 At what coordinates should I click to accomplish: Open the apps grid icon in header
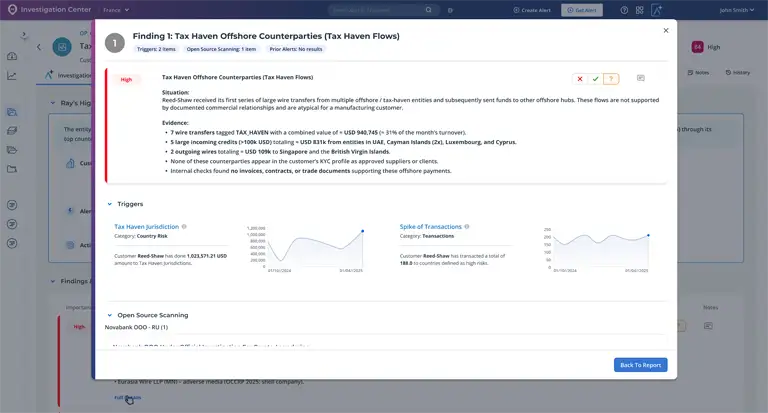(x=640, y=10)
